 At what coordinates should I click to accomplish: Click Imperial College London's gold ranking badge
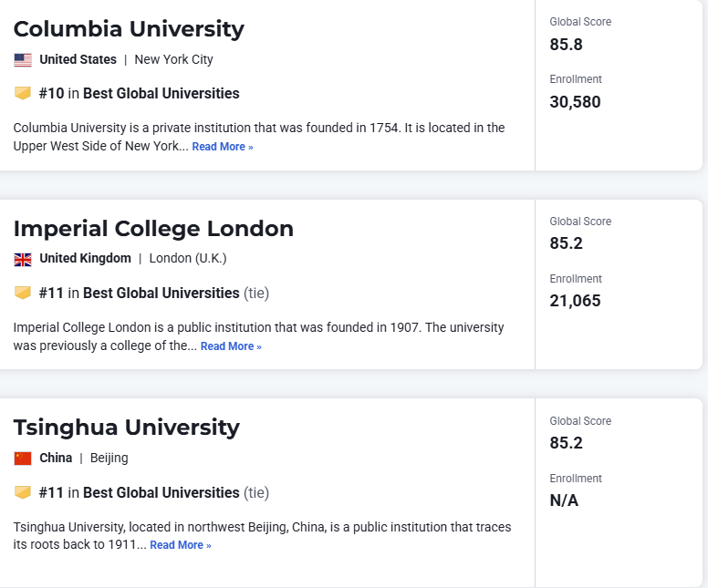pos(23,293)
